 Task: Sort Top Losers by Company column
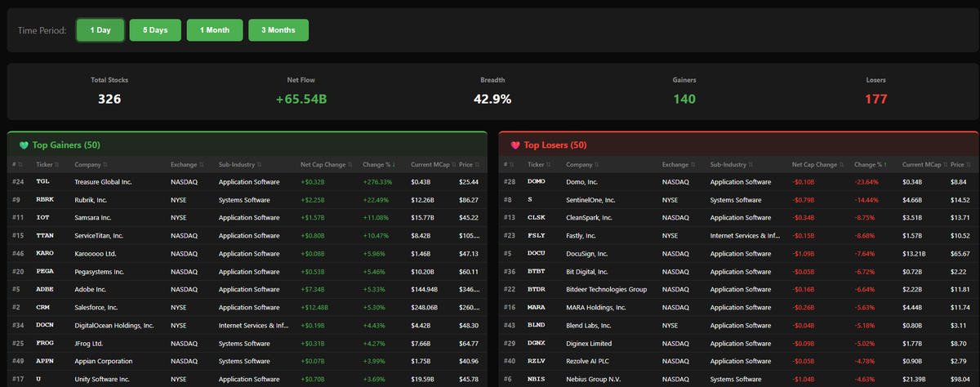[582, 164]
